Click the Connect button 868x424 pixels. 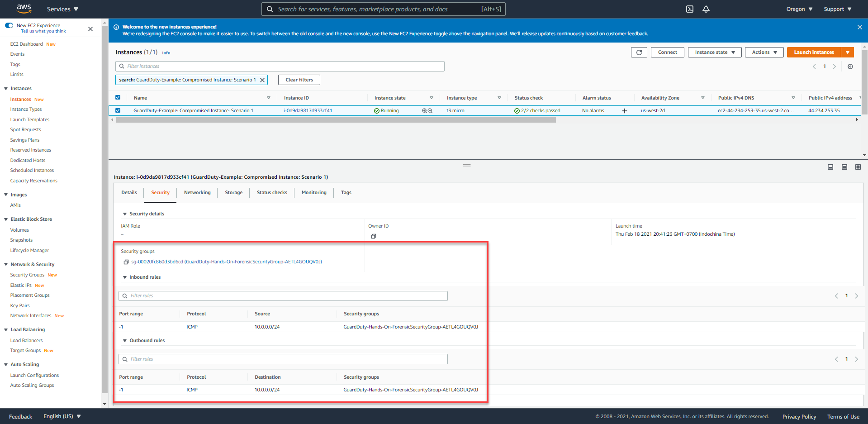[x=668, y=52]
